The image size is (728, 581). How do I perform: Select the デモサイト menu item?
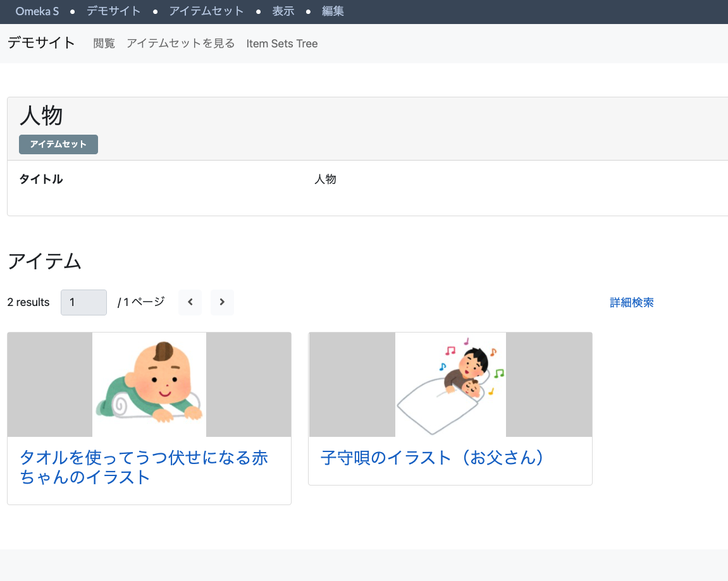coord(114,11)
